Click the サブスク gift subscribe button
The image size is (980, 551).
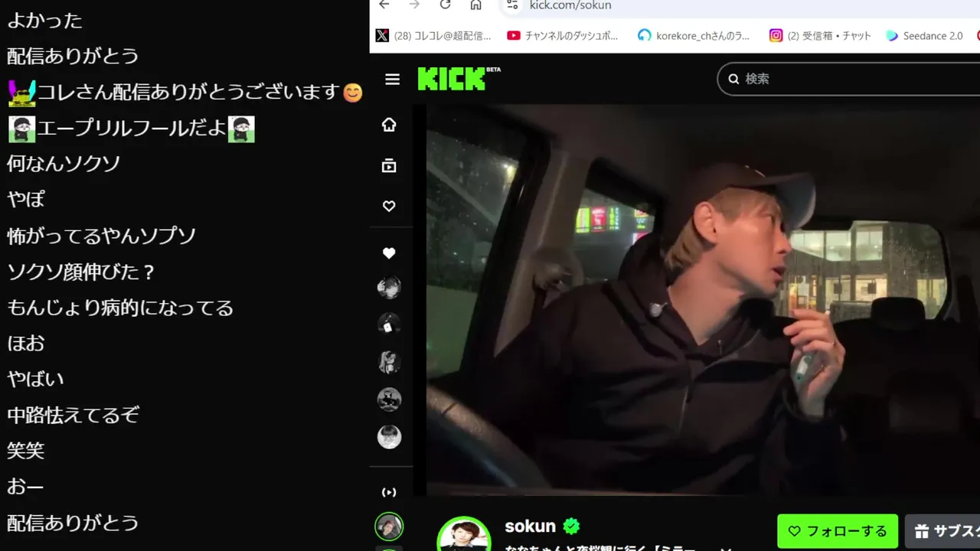click(x=942, y=531)
